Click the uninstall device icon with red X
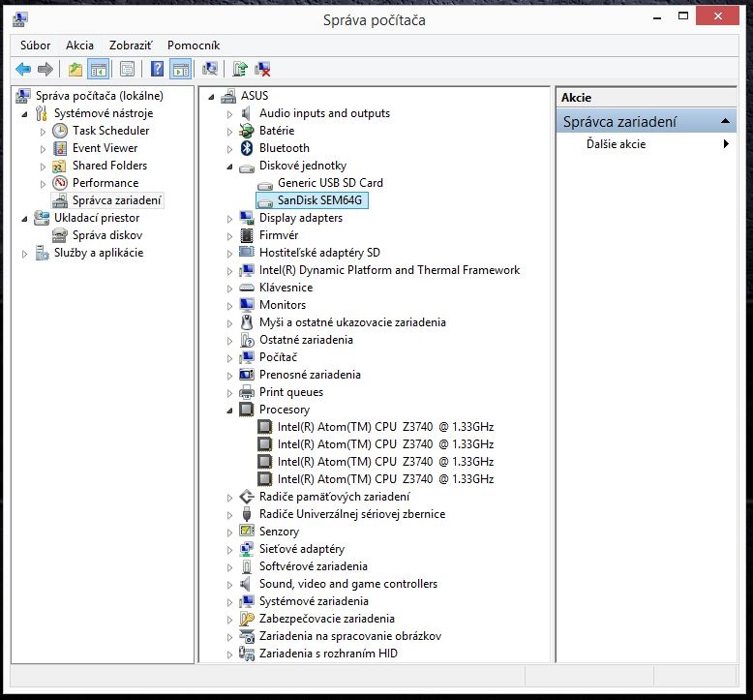This screenshot has width=753, height=700. [262, 69]
